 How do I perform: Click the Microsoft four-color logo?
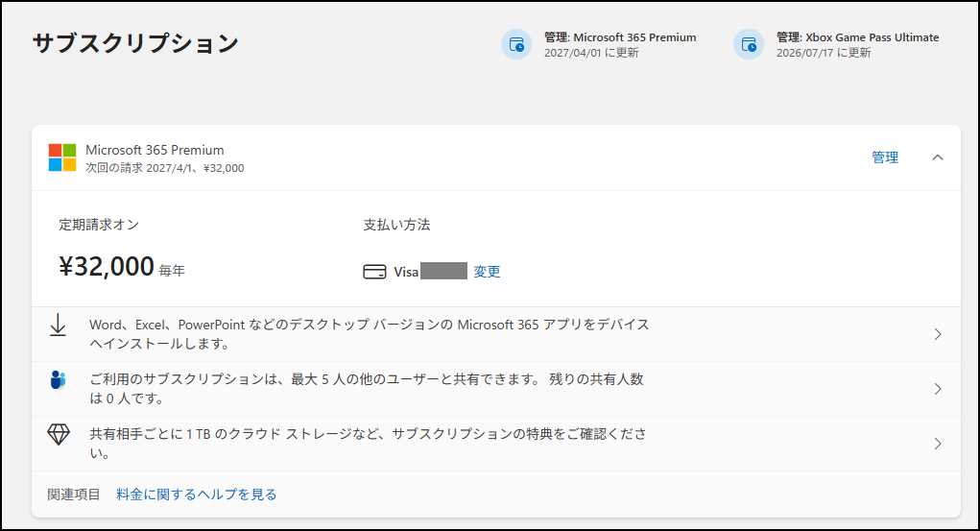point(62,157)
